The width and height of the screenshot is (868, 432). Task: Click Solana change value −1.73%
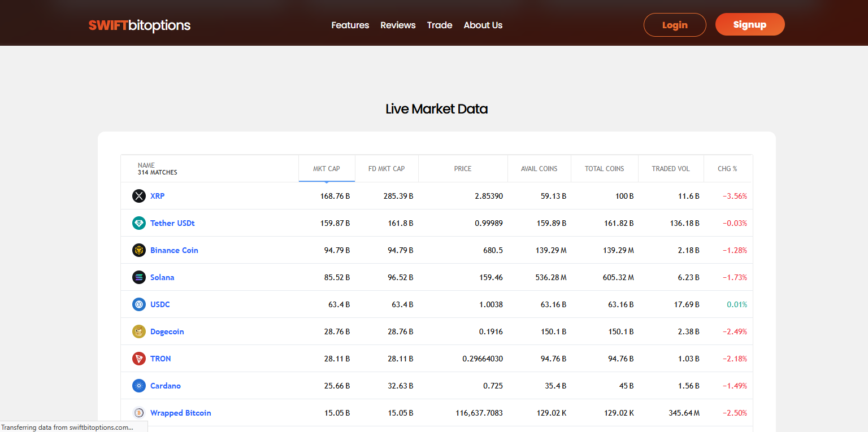coord(735,277)
